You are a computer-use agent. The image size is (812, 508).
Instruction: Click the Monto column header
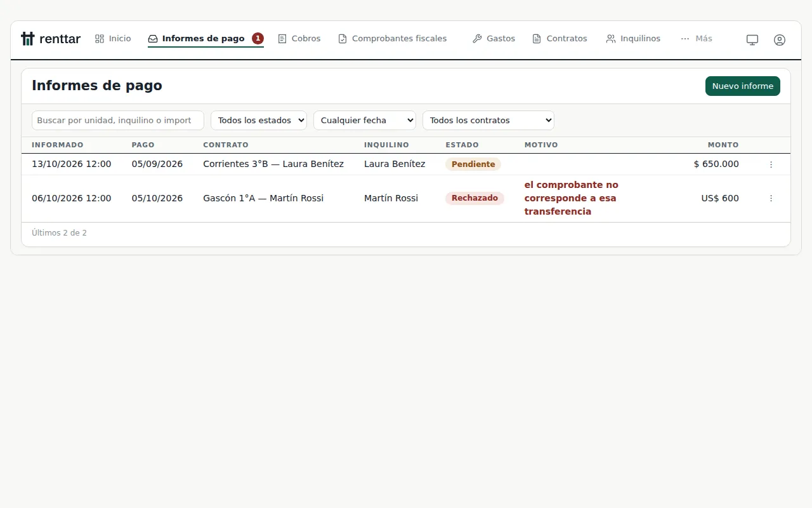pos(724,145)
